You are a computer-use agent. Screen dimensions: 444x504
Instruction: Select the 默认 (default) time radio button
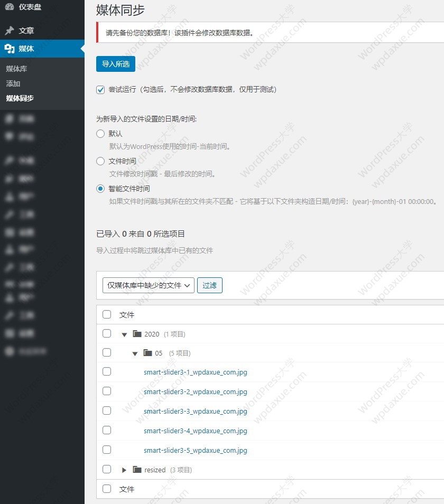pyautogui.click(x=100, y=134)
